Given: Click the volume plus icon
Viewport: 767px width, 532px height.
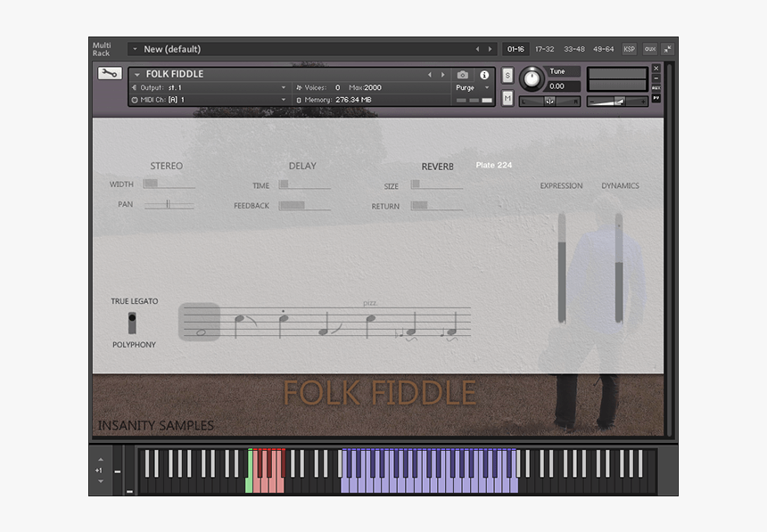Looking at the screenshot, I should [x=643, y=102].
